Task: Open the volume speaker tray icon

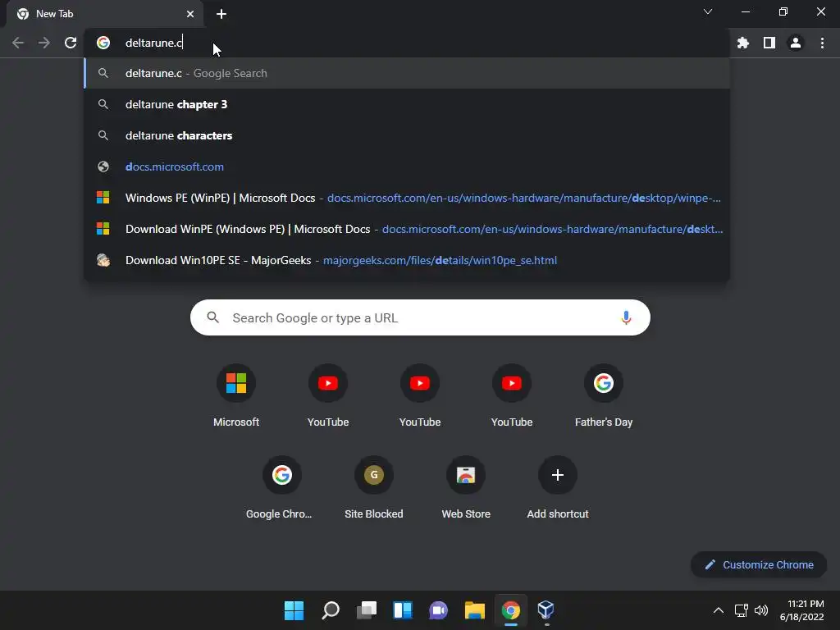Action: pos(760,610)
